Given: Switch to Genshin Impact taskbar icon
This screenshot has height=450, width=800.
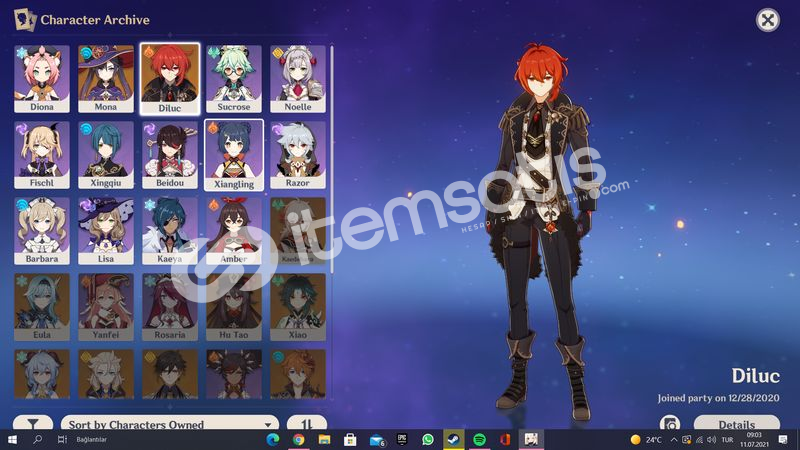Looking at the screenshot, I should tap(531, 440).
